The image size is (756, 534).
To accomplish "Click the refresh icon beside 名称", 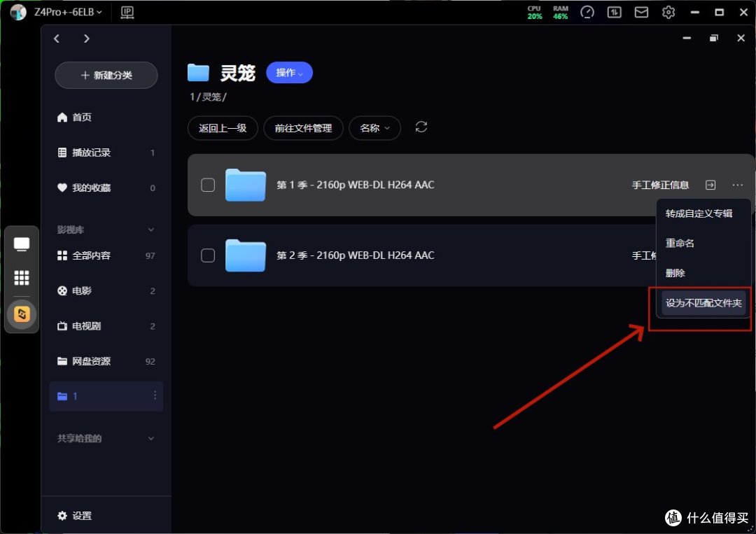I will tap(421, 127).
